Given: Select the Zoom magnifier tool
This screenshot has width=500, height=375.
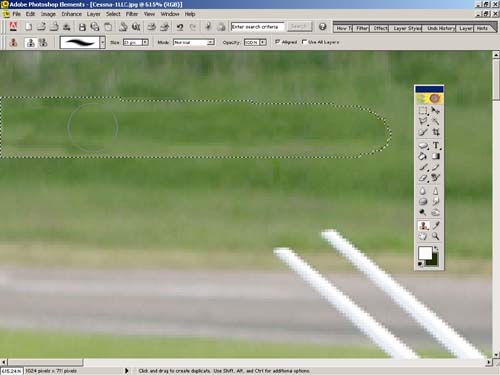Looking at the screenshot, I should (435, 236).
